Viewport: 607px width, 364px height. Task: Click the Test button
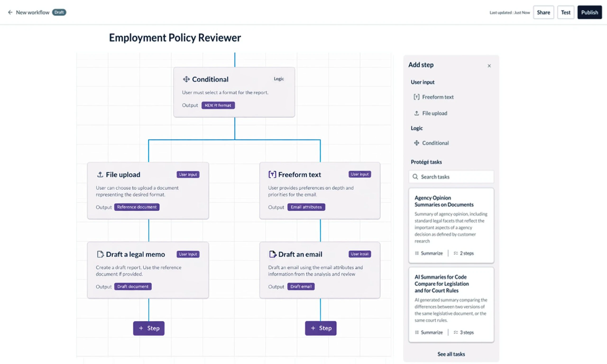tap(566, 13)
